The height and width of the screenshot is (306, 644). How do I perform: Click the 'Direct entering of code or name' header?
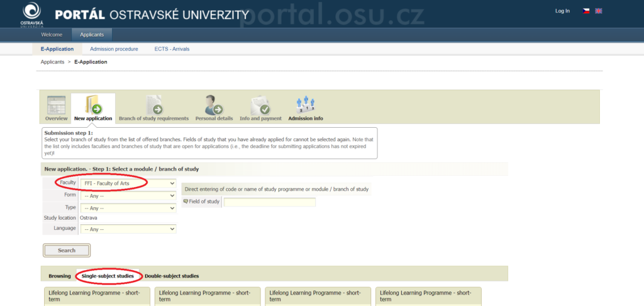(x=277, y=189)
